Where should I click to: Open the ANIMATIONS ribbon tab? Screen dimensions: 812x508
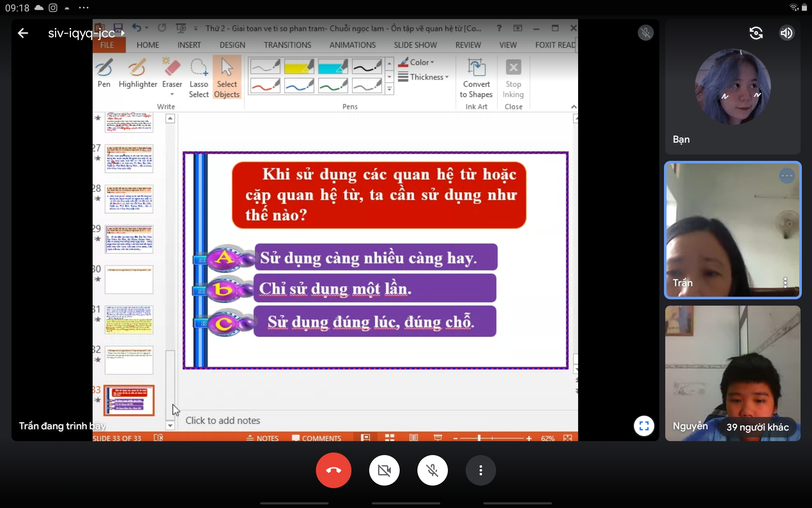pyautogui.click(x=352, y=45)
